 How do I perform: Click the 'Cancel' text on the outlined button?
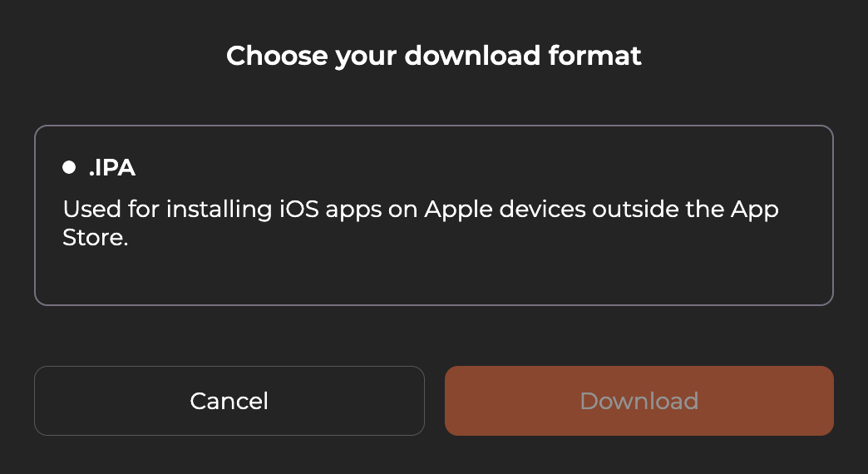[229, 401]
